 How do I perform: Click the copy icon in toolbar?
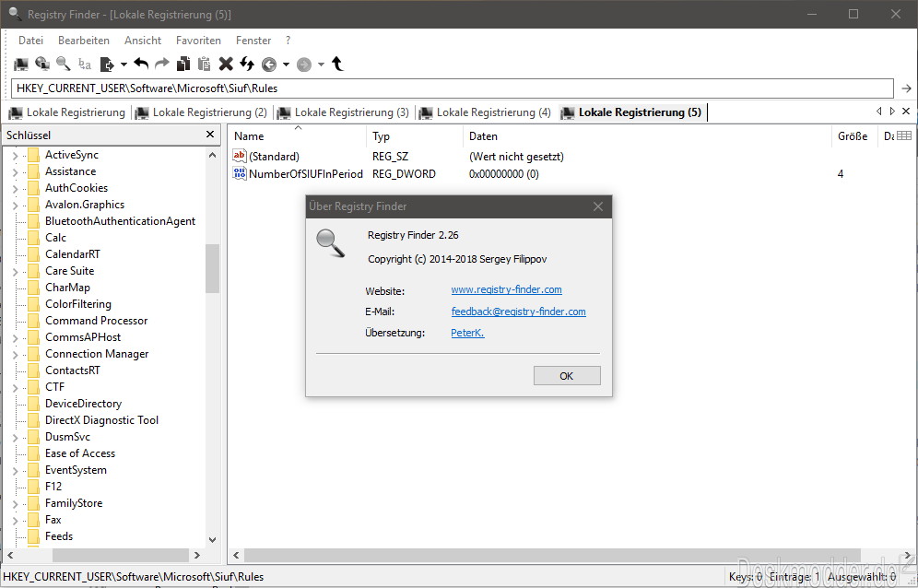[183, 64]
